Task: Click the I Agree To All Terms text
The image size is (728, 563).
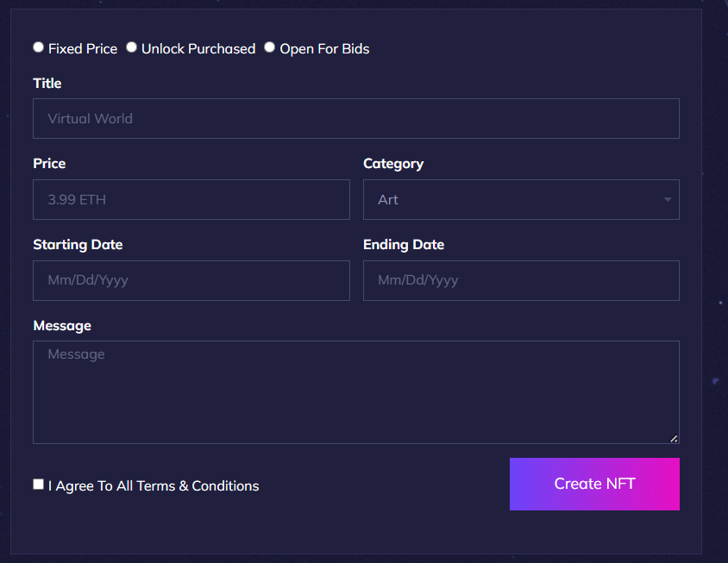Action: point(154,485)
